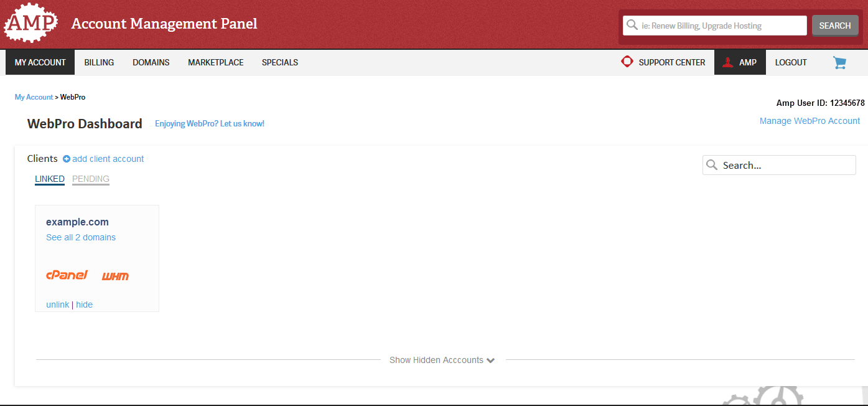This screenshot has width=868, height=406.
Task: Click LOGOUT
Action: point(791,62)
